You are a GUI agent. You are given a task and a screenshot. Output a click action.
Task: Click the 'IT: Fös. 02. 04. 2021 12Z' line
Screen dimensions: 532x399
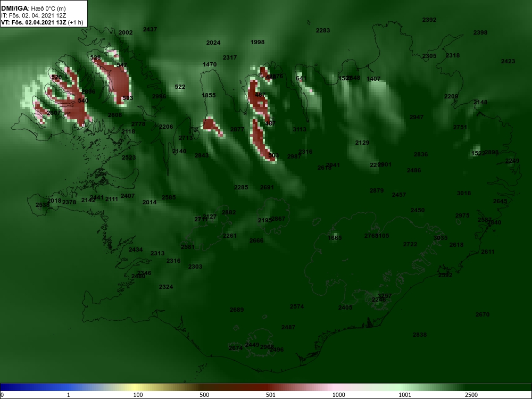tap(34, 15)
